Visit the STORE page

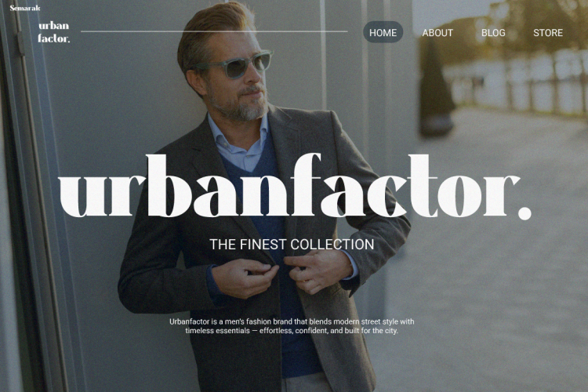548,33
